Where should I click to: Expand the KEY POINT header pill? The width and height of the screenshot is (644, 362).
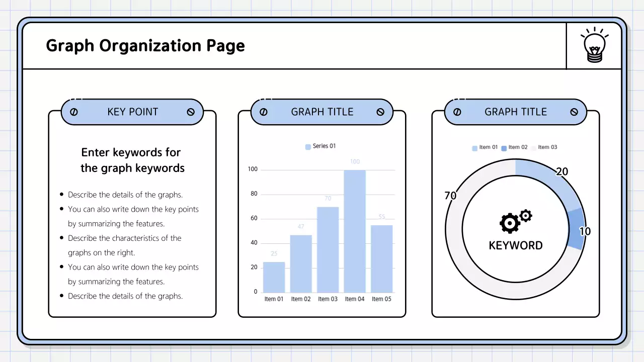coord(132,112)
